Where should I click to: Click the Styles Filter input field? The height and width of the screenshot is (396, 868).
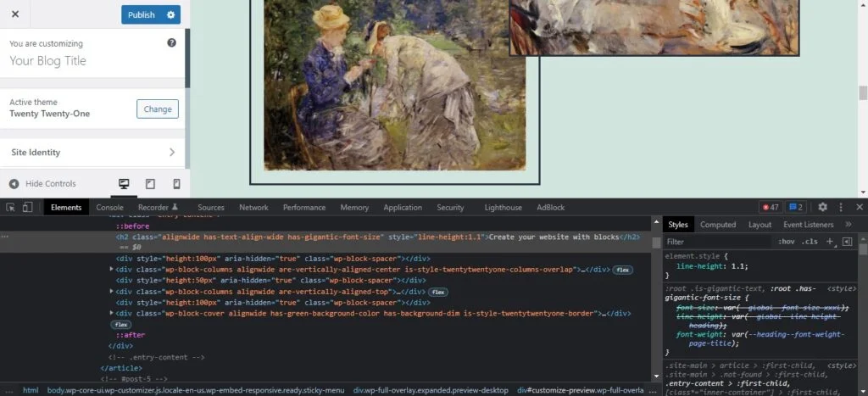pyautogui.click(x=718, y=242)
